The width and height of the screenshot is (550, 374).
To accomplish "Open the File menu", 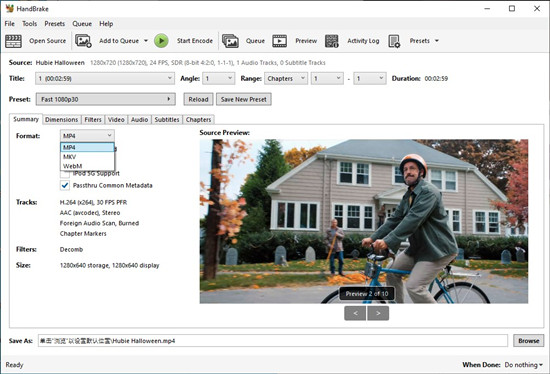I will 9,24.
